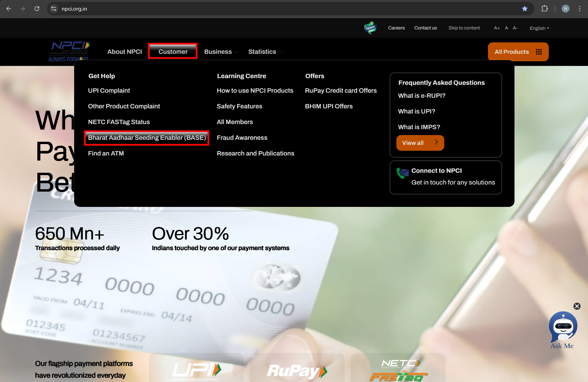Click the NPCI logo
Screen dimensions: 588x382
coord(69,51)
